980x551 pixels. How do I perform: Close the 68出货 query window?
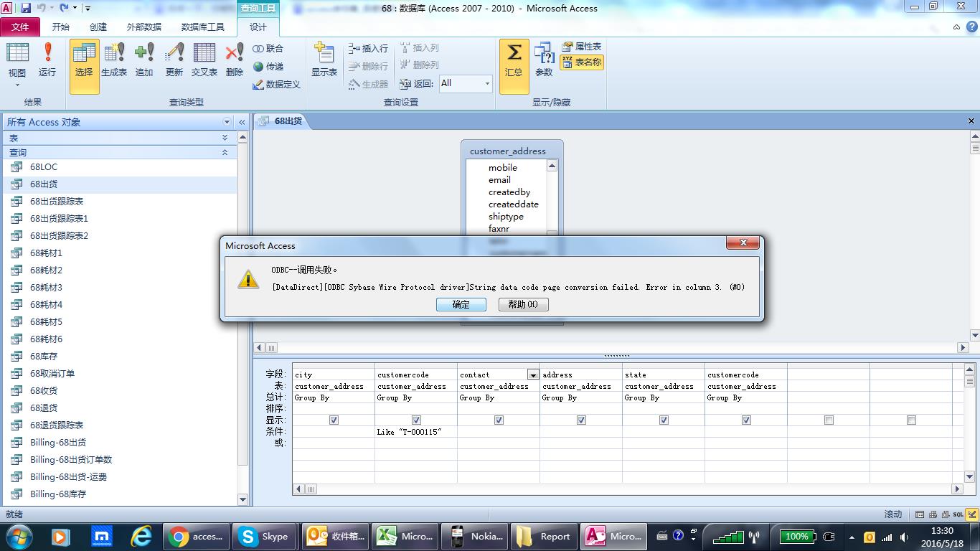tap(971, 121)
